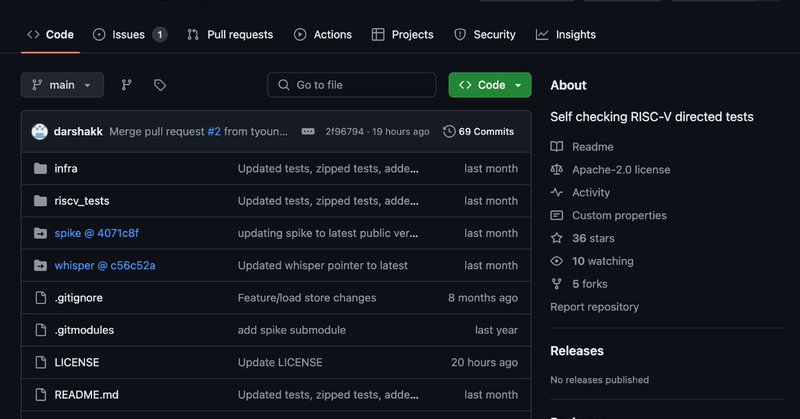Switch to the Actions tab
Screen dimensions: 800x419
point(322,35)
